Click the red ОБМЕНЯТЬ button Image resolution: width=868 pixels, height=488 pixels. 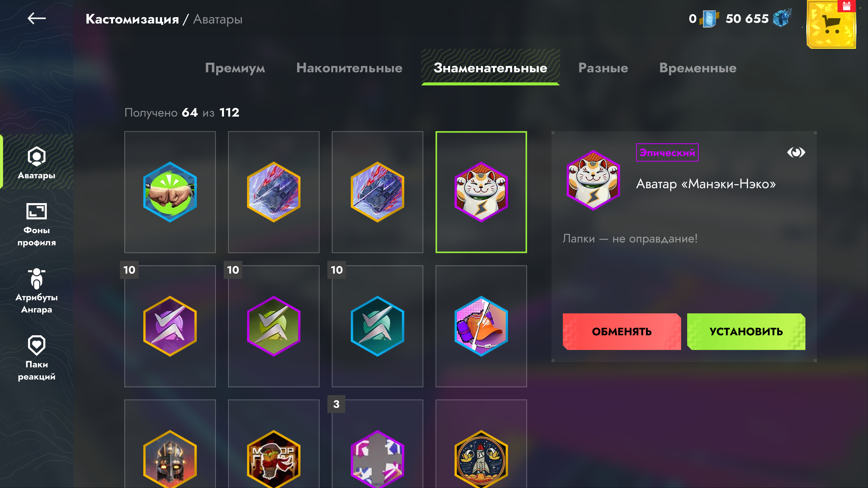622,331
